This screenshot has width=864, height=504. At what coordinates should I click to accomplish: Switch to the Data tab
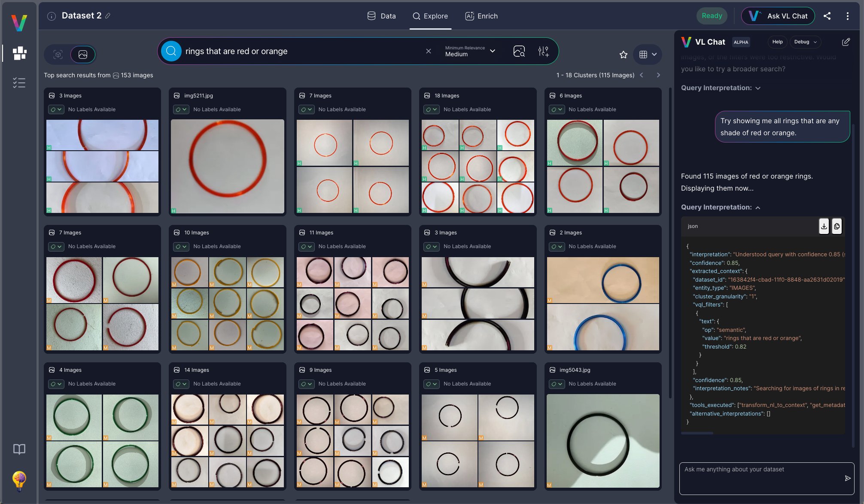click(x=382, y=16)
